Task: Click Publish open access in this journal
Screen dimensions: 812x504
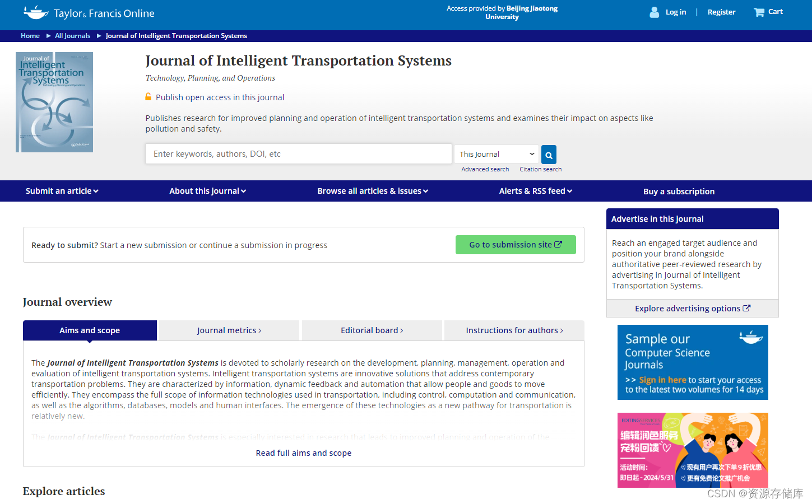Action: click(220, 97)
